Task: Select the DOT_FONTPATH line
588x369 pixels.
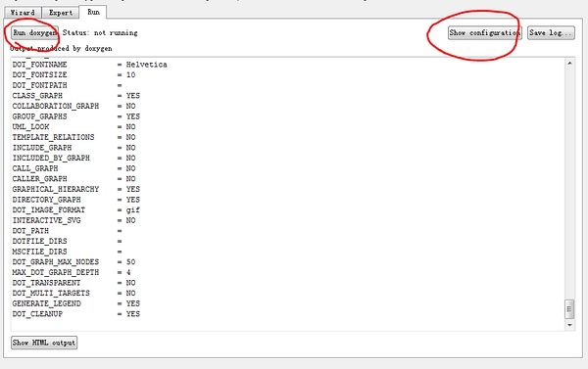Action: click(67, 85)
